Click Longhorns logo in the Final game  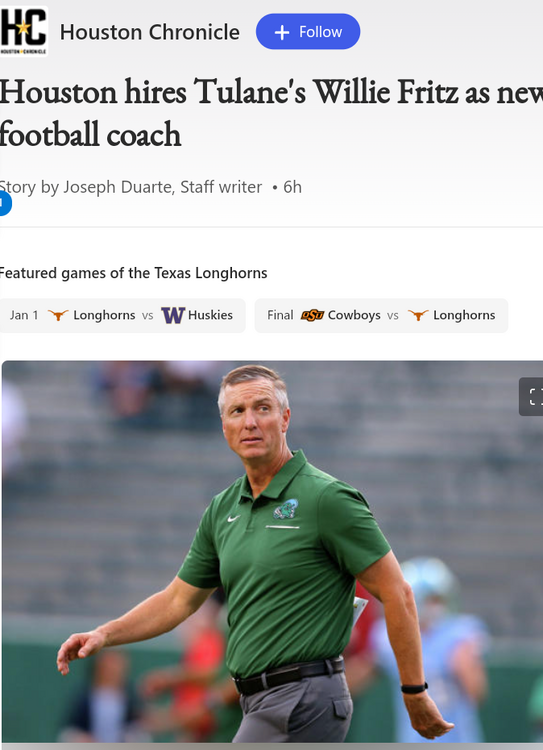pos(418,315)
